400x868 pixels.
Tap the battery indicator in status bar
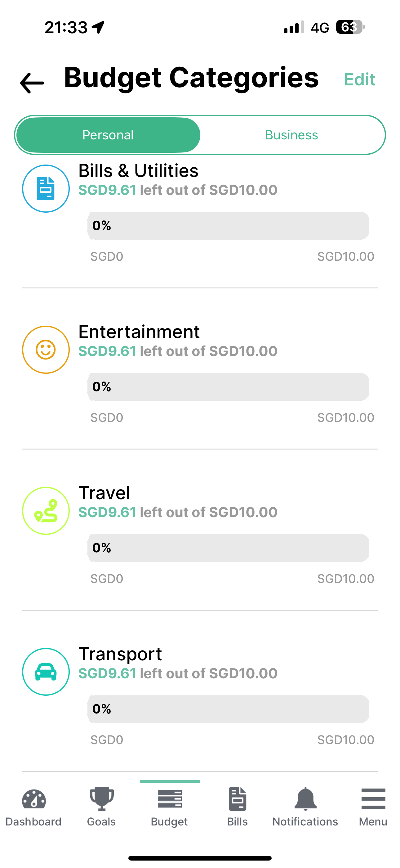point(350,27)
